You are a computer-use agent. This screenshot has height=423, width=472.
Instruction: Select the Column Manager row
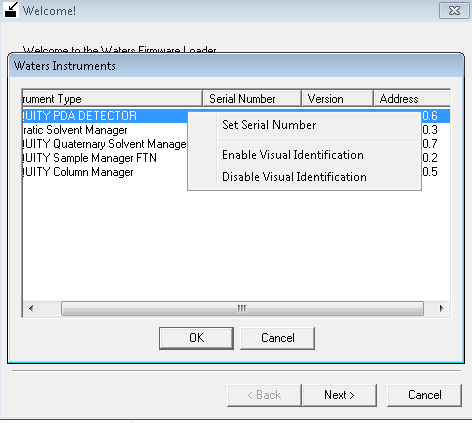pyautogui.click(x=236, y=172)
